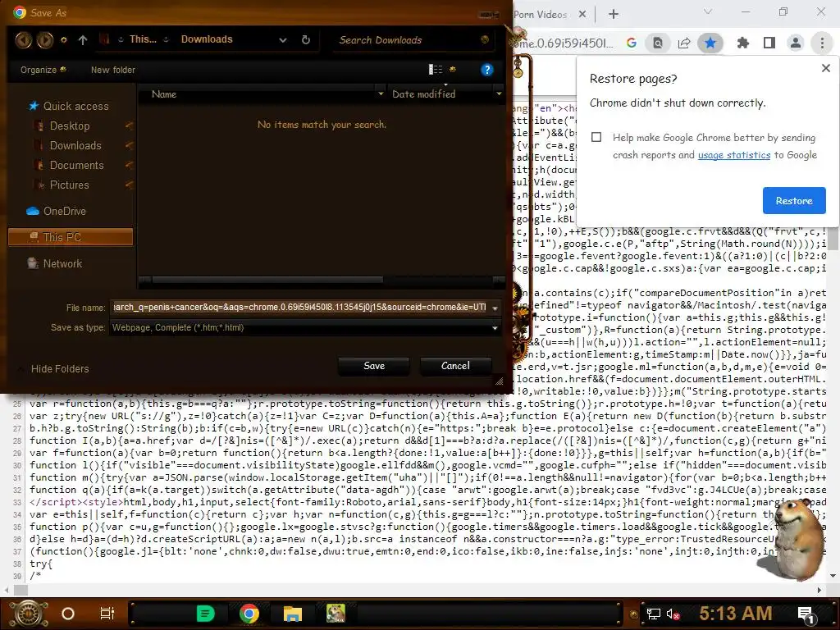Click the Cancel button
This screenshot has height=630, width=840.
[x=455, y=366]
